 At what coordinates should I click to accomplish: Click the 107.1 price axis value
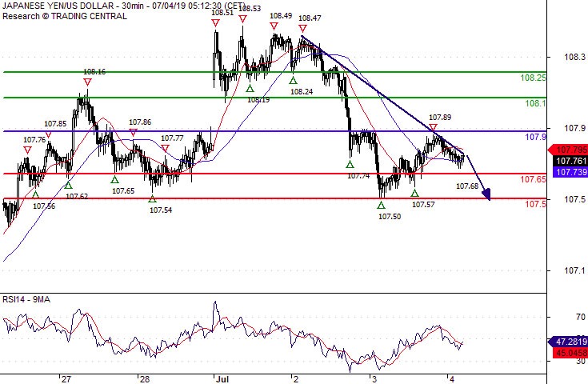coord(574,270)
